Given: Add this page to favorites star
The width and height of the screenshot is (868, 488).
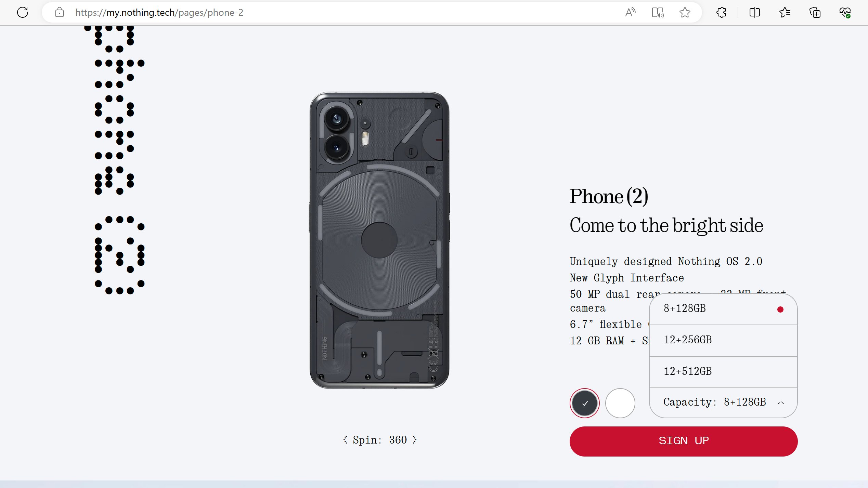Looking at the screenshot, I should (x=685, y=12).
